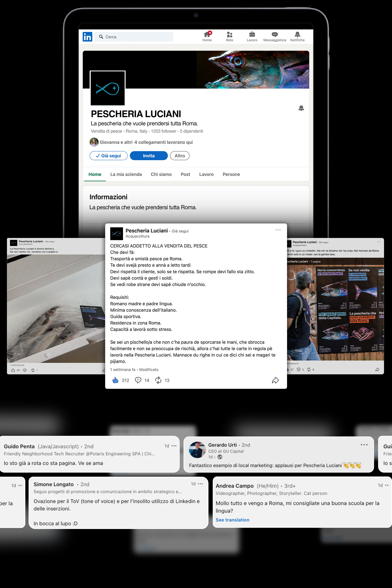Image resolution: width=392 pixels, height=588 pixels.
Task: Open Guido Penta's profile name
Action: click(x=19, y=446)
